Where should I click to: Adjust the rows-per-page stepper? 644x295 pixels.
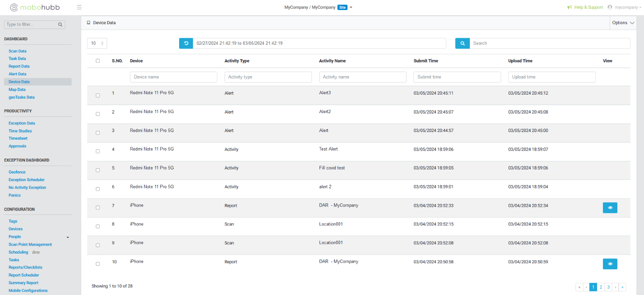pos(102,43)
